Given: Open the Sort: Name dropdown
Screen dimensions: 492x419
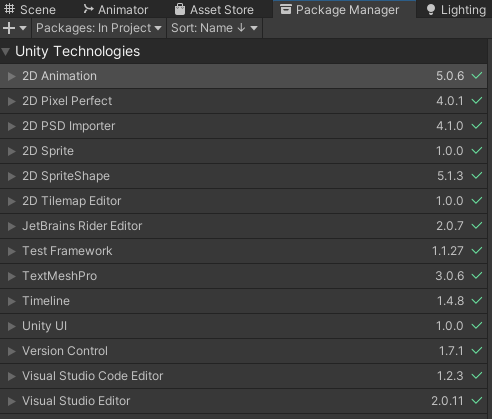Looking at the screenshot, I should [214, 28].
